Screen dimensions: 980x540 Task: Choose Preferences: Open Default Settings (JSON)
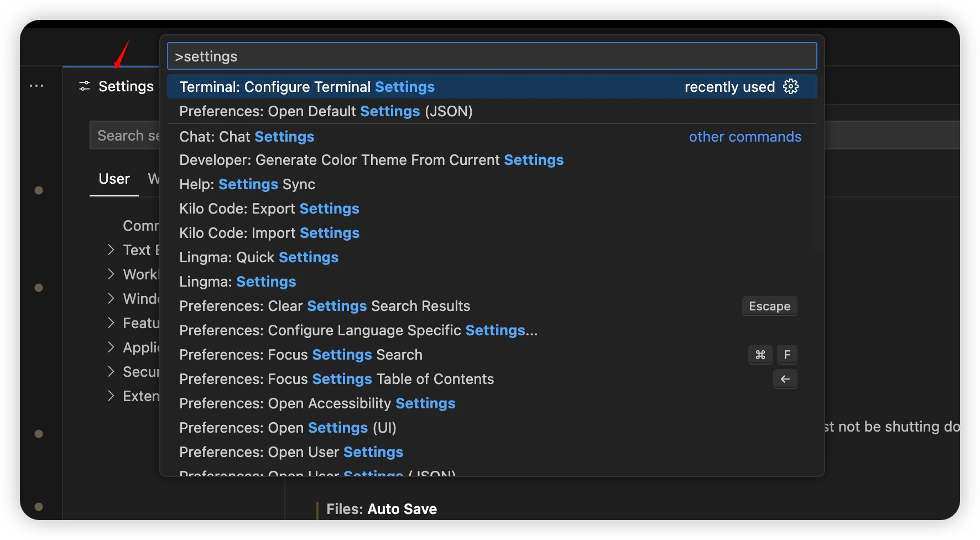point(326,111)
